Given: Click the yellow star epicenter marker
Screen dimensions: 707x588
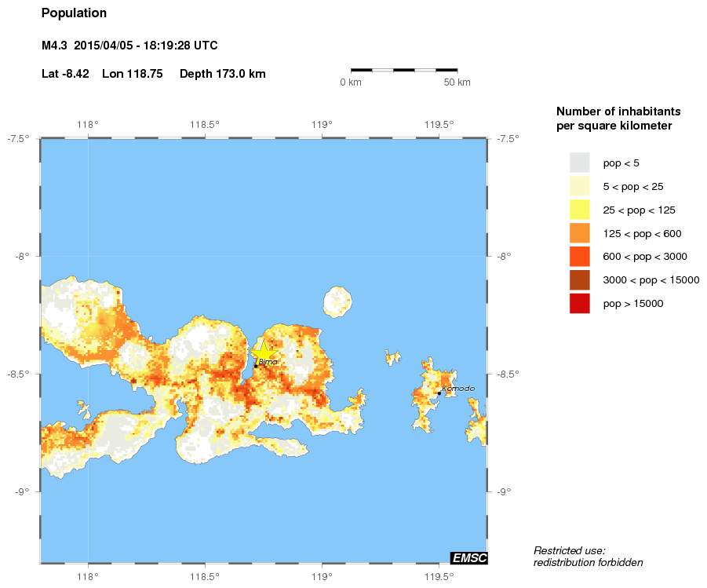Looking at the screenshot, I should click(264, 352).
